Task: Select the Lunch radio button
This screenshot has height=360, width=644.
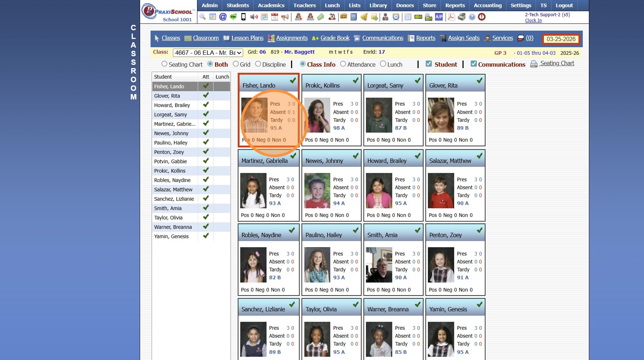Action: point(383,64)
